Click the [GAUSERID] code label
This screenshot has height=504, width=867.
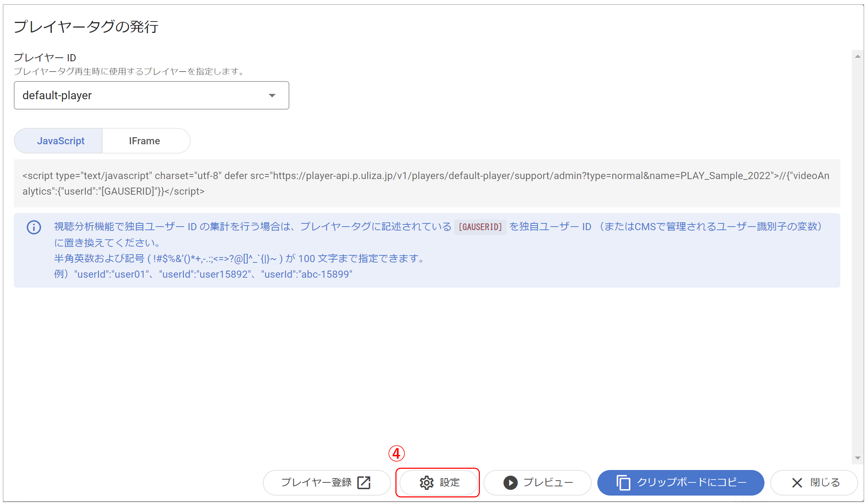(x=480, y=227)
